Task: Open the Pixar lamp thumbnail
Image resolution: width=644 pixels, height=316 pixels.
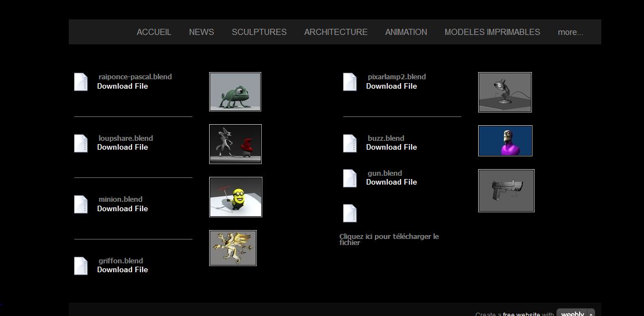Action: [x=505, y=93]
